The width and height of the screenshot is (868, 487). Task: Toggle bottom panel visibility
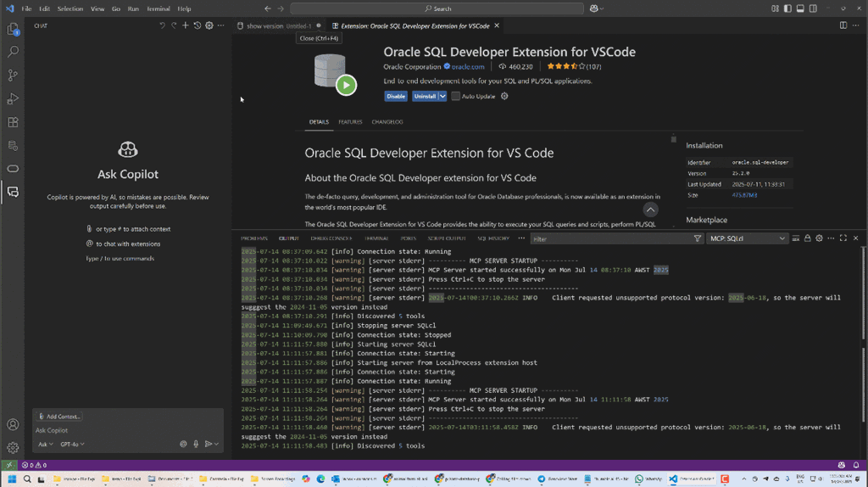800,8
